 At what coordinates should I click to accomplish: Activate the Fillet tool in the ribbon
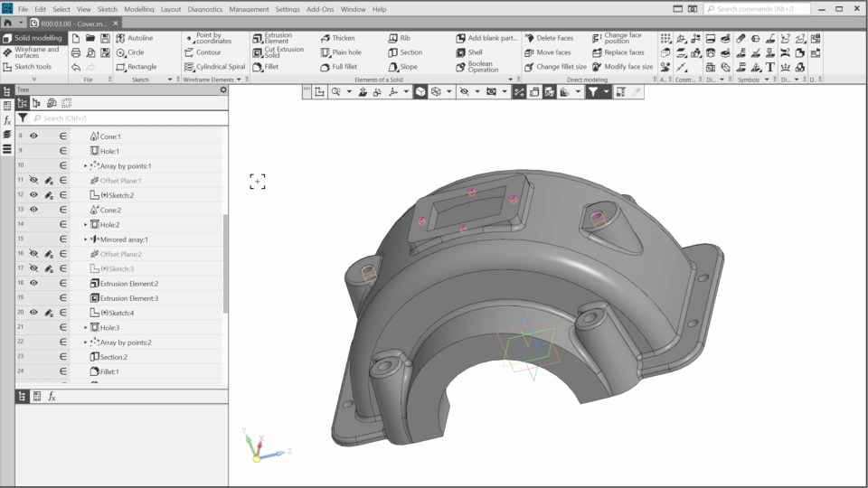click(271, 67)
